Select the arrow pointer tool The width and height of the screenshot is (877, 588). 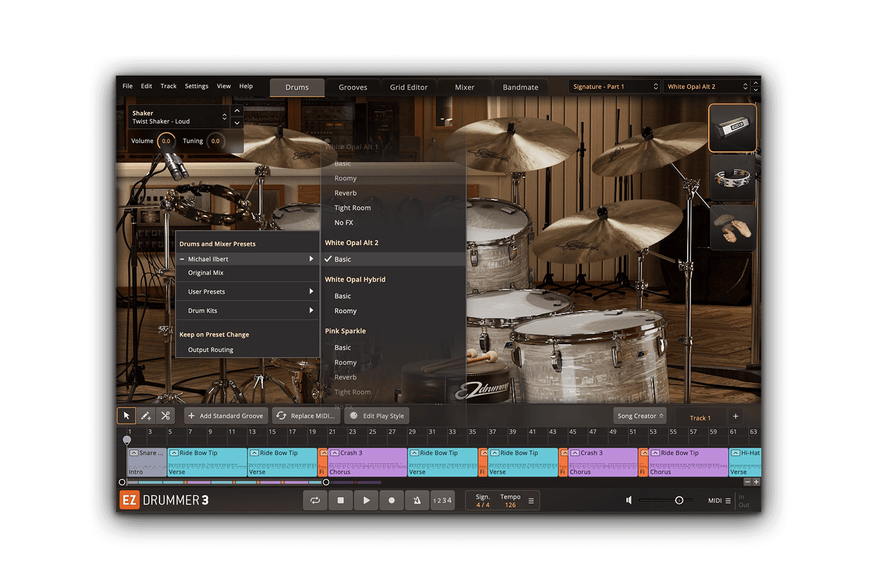point(127,416)
